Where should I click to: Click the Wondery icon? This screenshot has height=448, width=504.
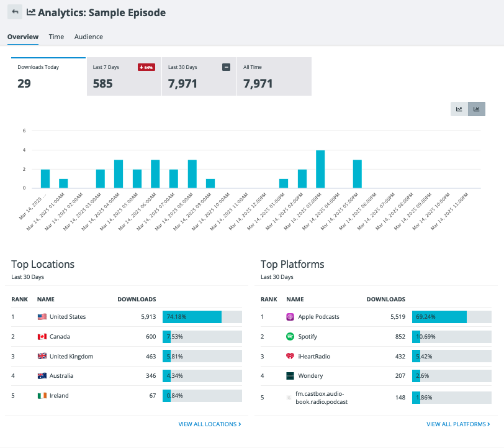(290, 376)
